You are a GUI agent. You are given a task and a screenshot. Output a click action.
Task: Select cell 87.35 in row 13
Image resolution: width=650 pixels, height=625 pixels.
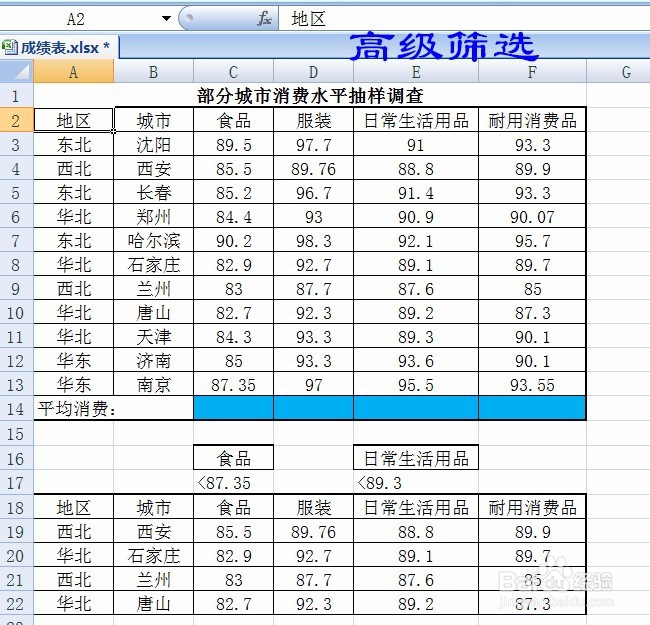click(x=233, y=385)
